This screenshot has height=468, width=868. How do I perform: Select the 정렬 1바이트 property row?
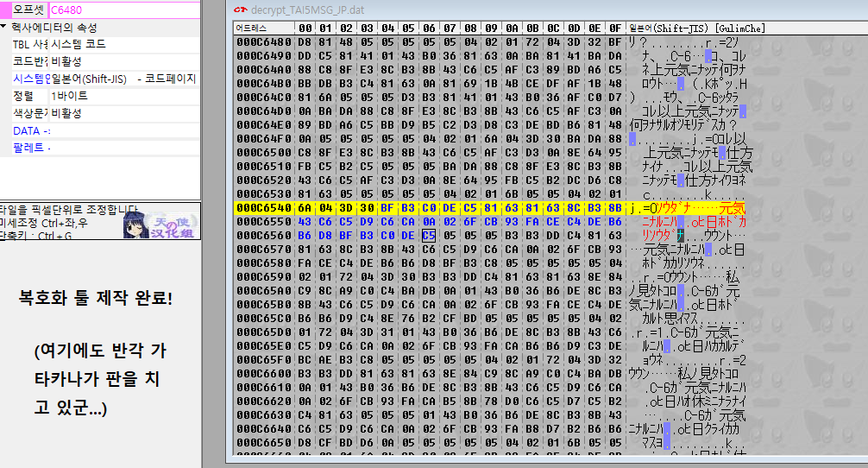pos(105,96)
